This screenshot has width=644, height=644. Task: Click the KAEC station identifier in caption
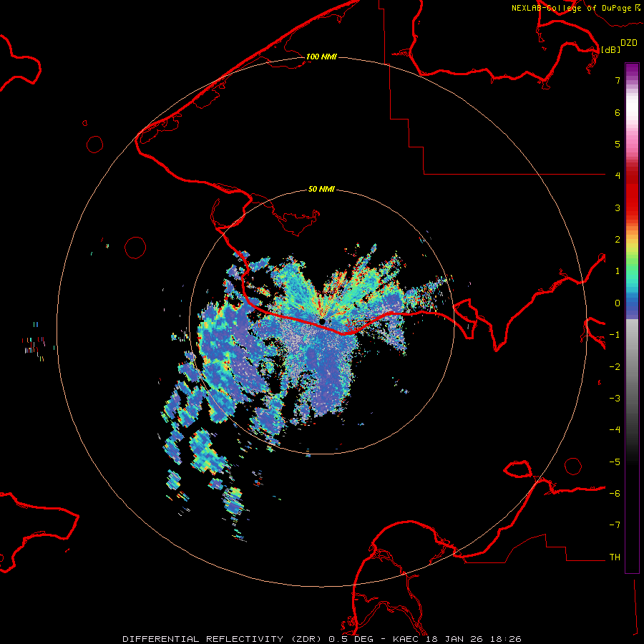tap(407, 639)
